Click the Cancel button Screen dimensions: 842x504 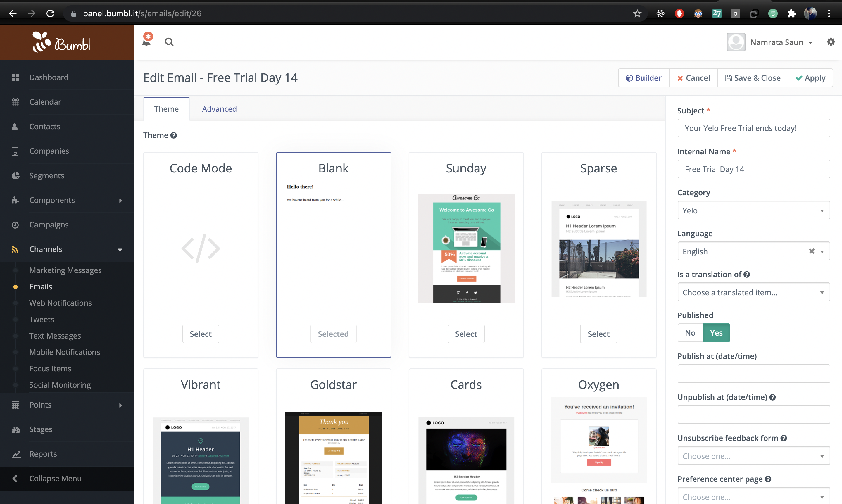693,78
